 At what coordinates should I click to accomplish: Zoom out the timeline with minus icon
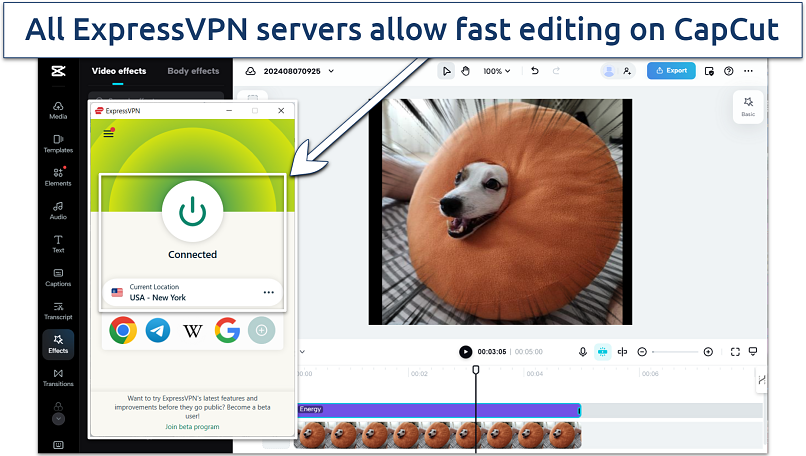pyautogui.click(x=642, y=352)
